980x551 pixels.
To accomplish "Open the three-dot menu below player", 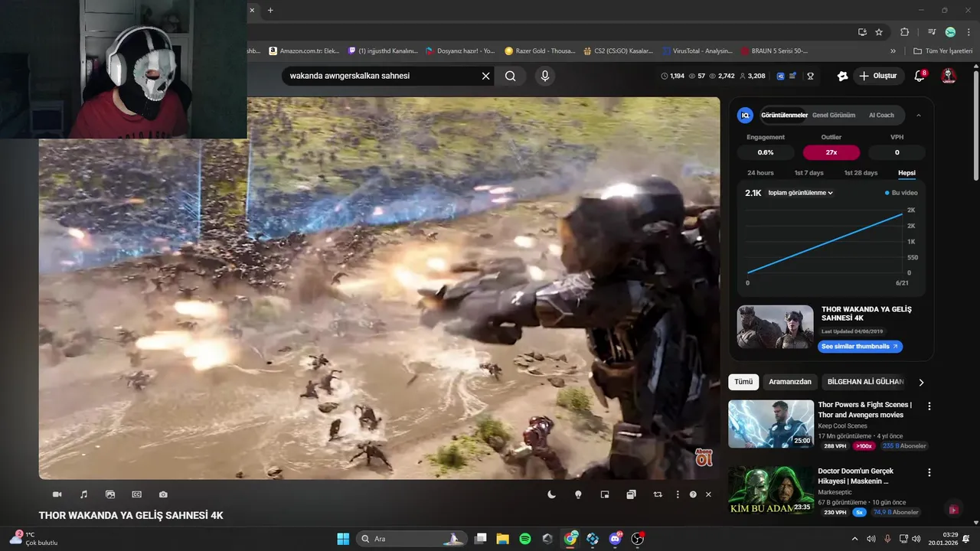I will [678, 494].
